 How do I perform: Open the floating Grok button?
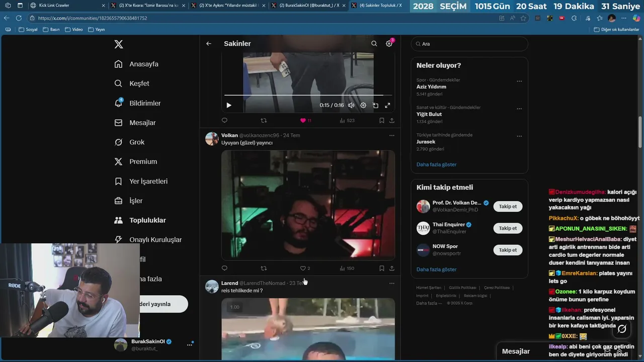click(x=622, y=329)
